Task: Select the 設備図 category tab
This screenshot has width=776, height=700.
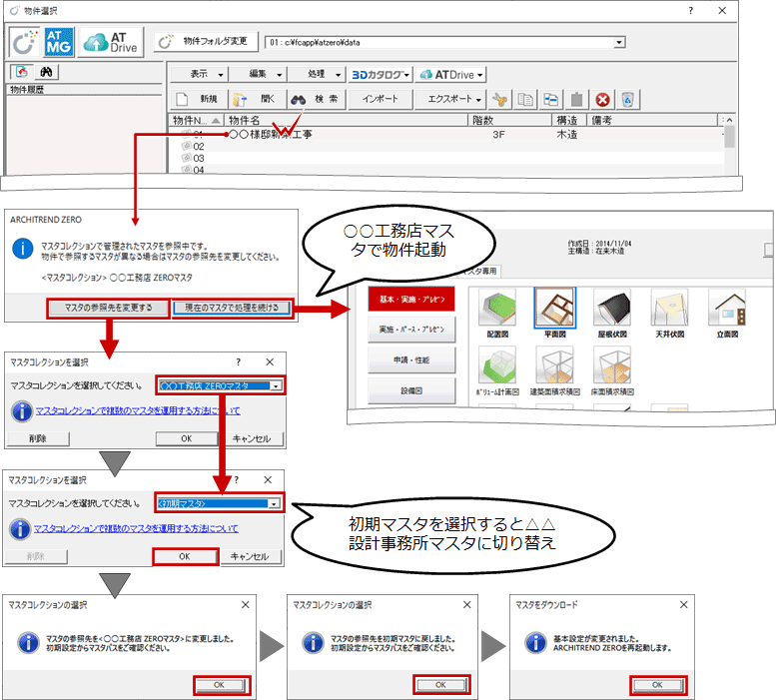Action: [x=411, y=390]
